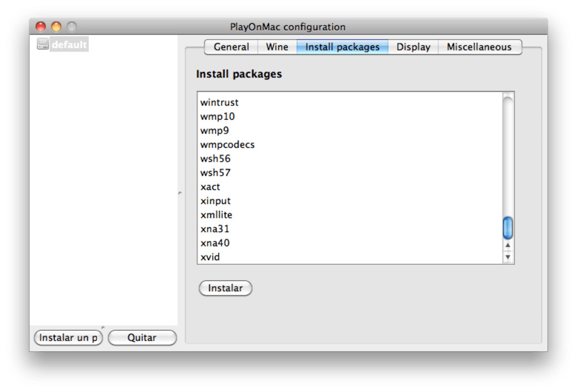Click the Instalar un p button
Screen dimensions: 577x392
(x=68, y=338)
